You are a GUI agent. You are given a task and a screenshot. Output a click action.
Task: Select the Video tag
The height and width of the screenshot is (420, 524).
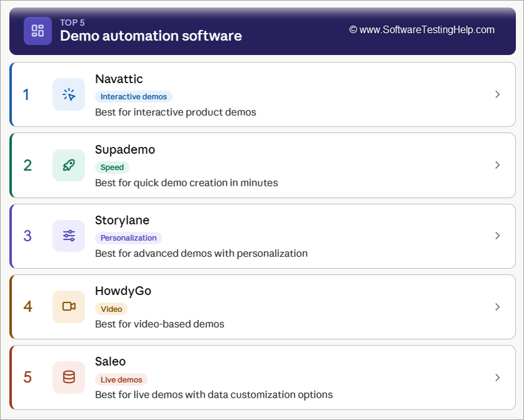click(111, 309)
